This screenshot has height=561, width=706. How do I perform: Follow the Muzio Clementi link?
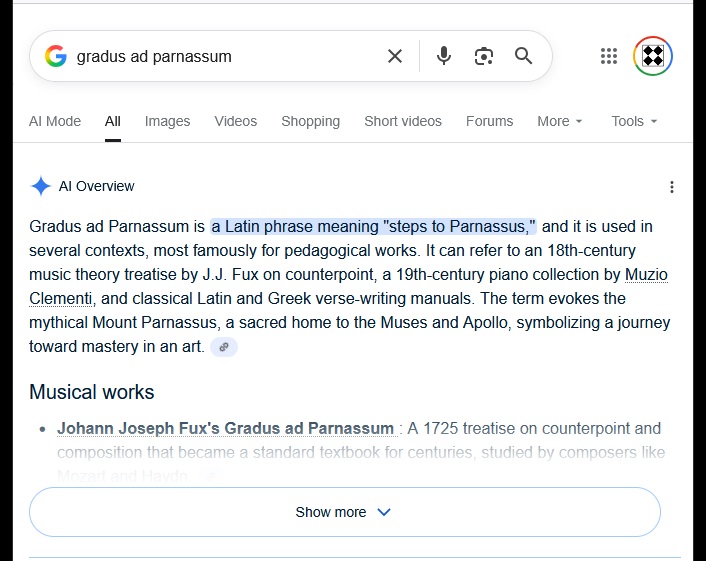[x=646, y=275]
